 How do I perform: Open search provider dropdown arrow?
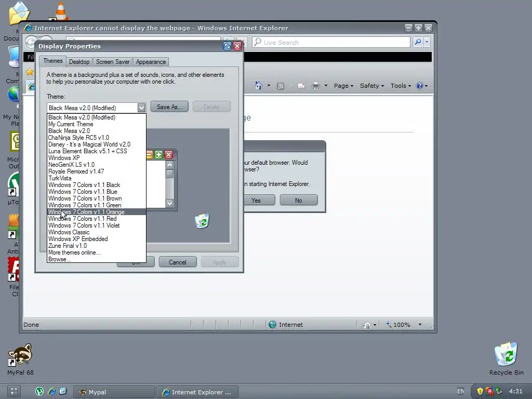point(427,42)
